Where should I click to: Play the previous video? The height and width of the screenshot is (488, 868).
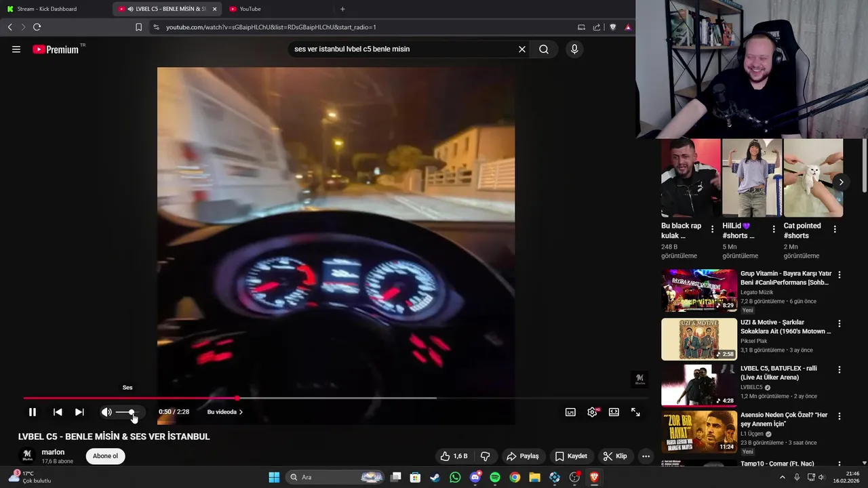point(58,412)
